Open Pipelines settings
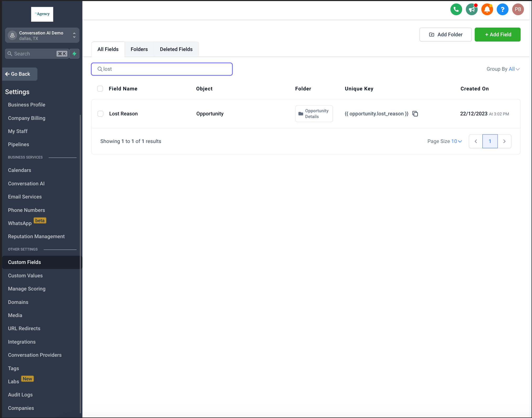532x418 pixels. point(18,144)
